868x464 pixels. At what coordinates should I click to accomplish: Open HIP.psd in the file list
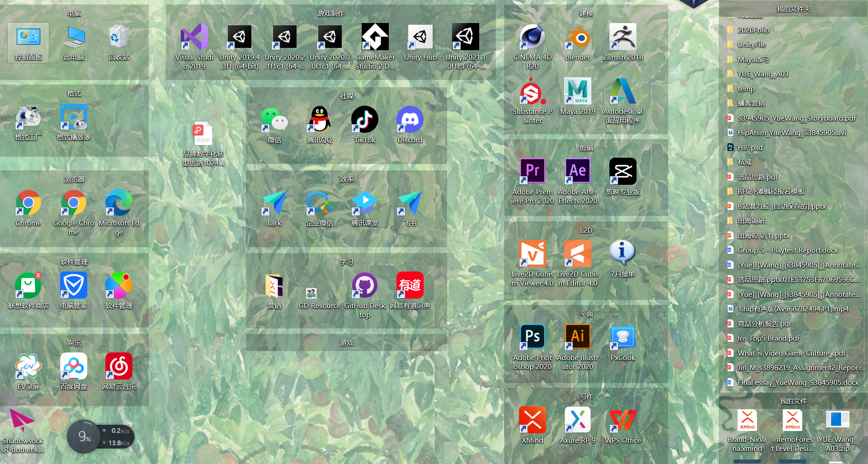[750, 148]
